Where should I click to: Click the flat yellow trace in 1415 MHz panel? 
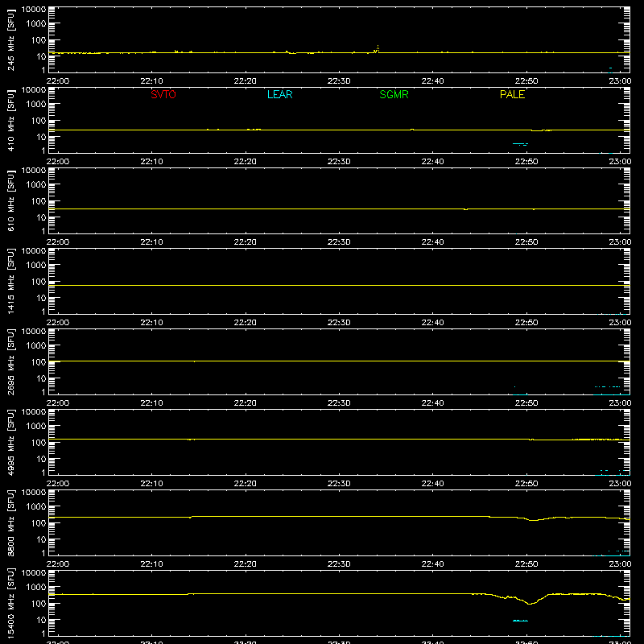coord(339,285)
